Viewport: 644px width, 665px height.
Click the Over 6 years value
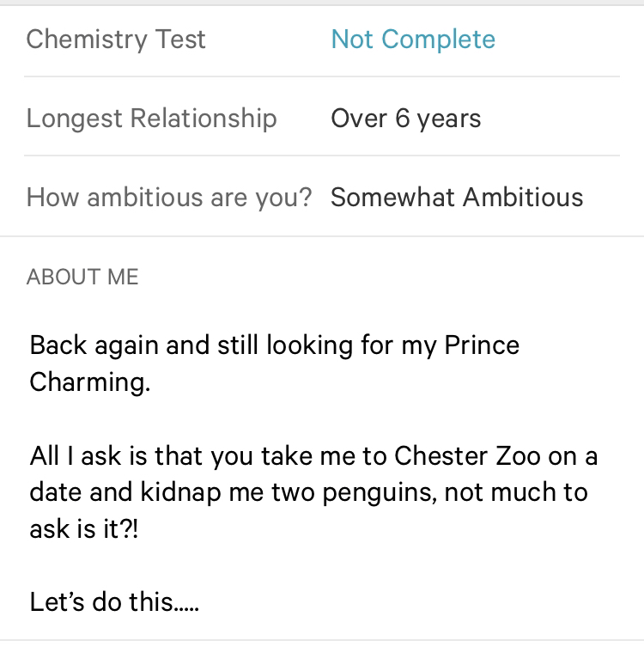pos(405,119)
